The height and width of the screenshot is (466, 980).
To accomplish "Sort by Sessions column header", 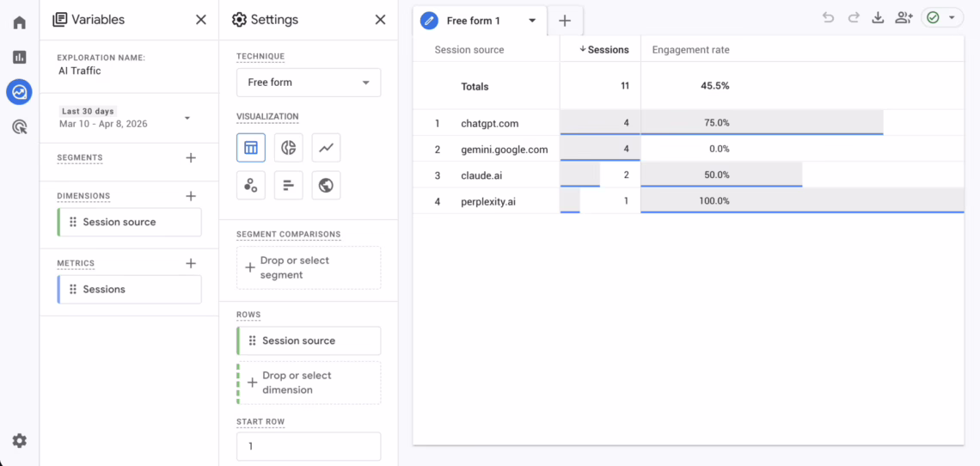I will (603, 49).
